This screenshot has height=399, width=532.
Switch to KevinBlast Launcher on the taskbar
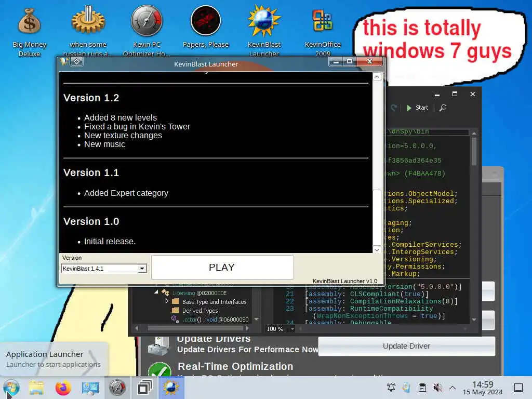tap(170, 388)
